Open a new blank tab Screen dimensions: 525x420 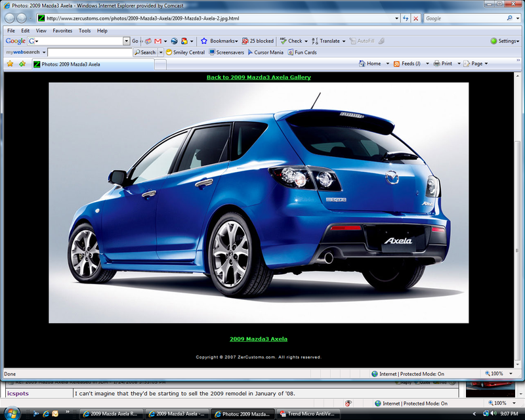160,65
